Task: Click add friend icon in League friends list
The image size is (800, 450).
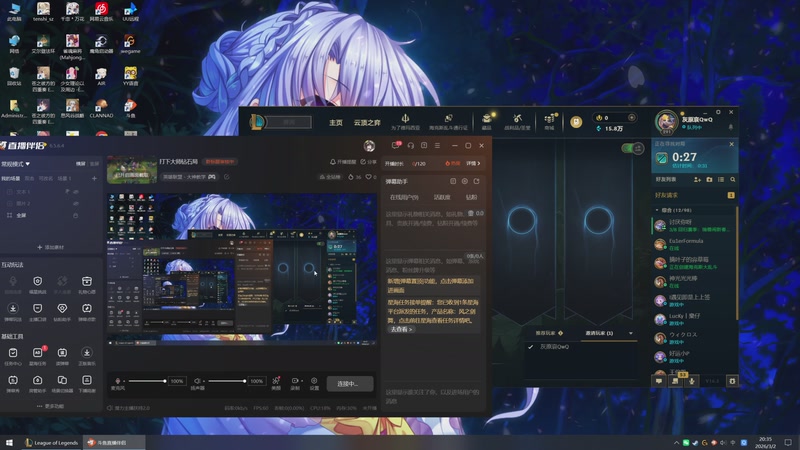Action: pyautogui.click(x=697, y=180)
